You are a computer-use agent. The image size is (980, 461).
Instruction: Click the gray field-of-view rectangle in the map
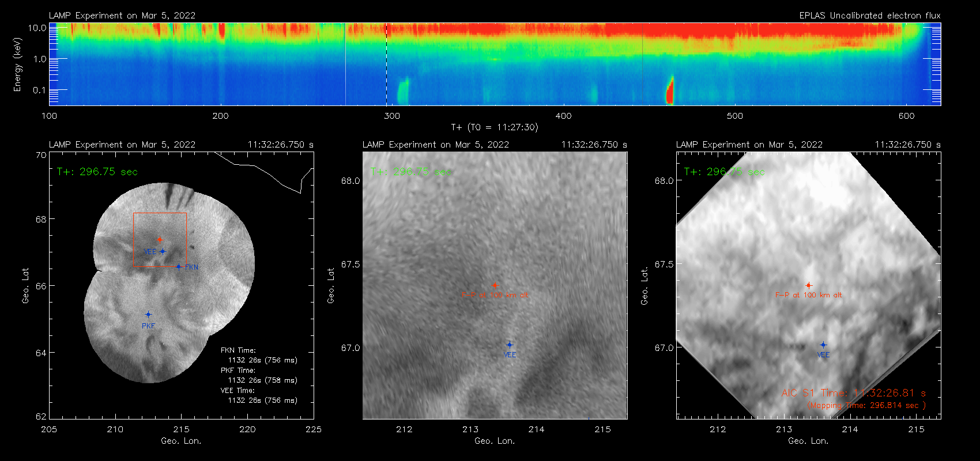[160, 240]
